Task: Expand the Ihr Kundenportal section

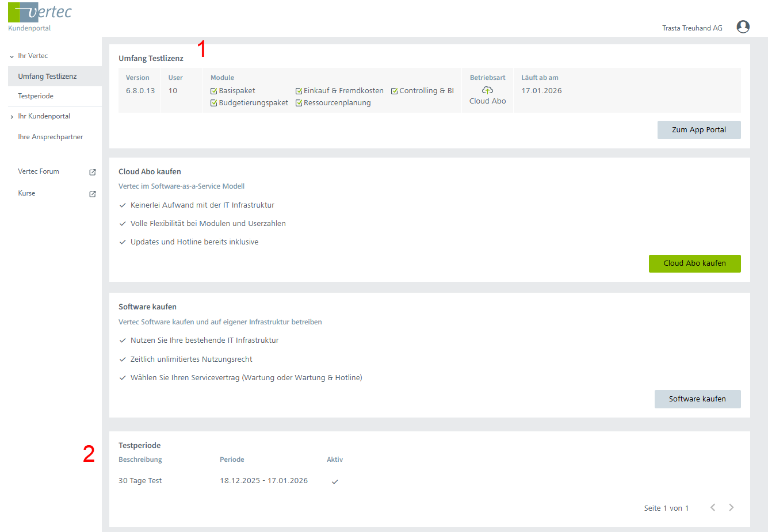Action: pos(12,117)
